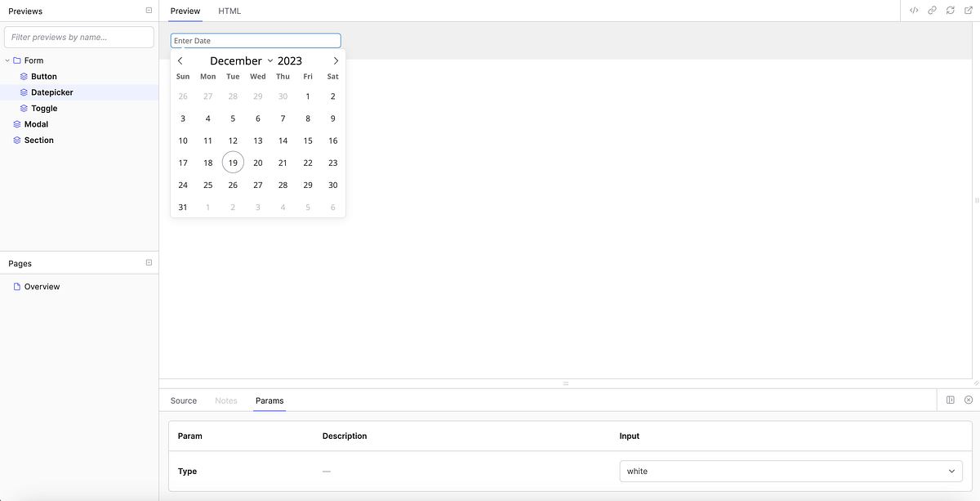
Task: Collapse the Pages panel via its header icon
Action: click(148, 262)
